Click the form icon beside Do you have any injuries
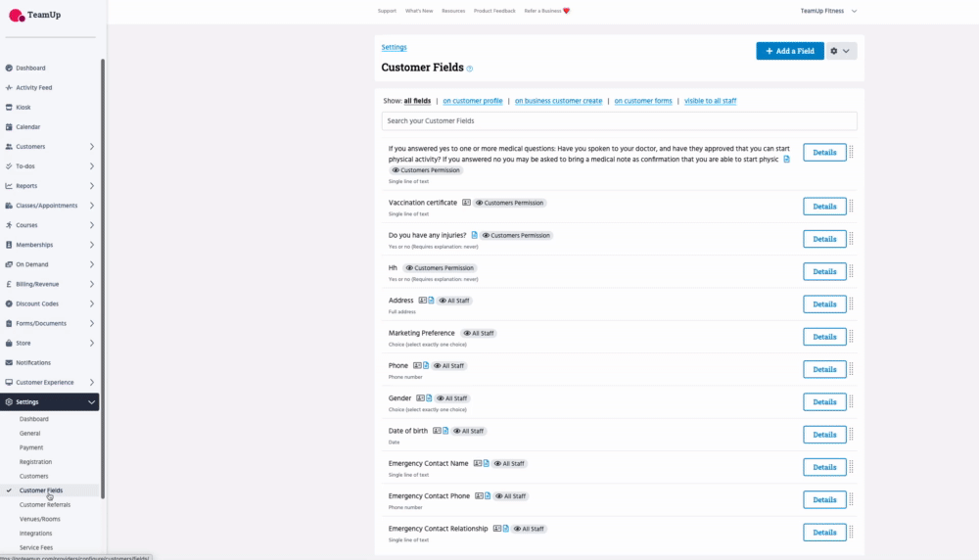979x560 pixels. pyautogui.click(x=475, y=235)
